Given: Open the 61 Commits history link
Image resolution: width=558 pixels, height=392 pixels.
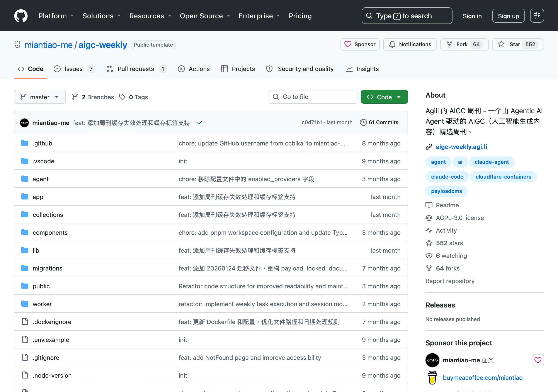Looking at the screenshot, I should pyautogui.click(x=379, y=122).
